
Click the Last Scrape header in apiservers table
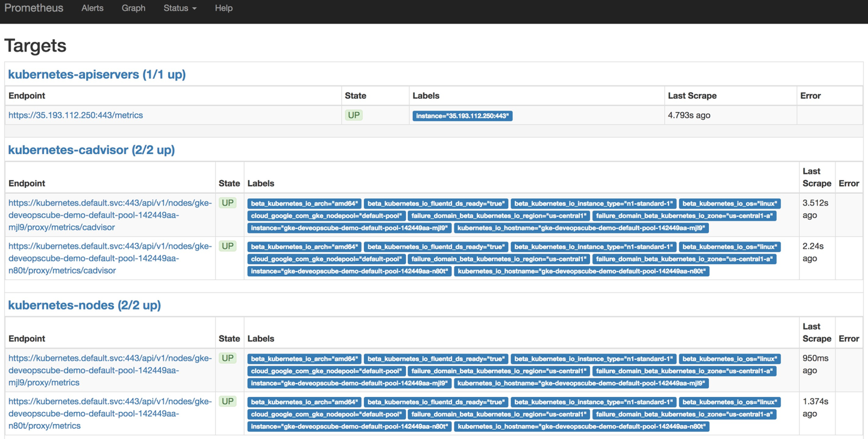pos(692,96)
